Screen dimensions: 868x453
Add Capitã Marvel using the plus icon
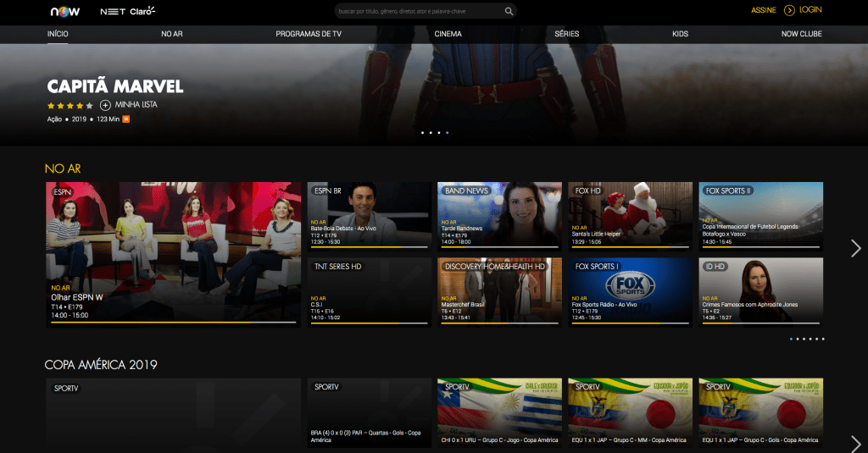coord(105,105)
